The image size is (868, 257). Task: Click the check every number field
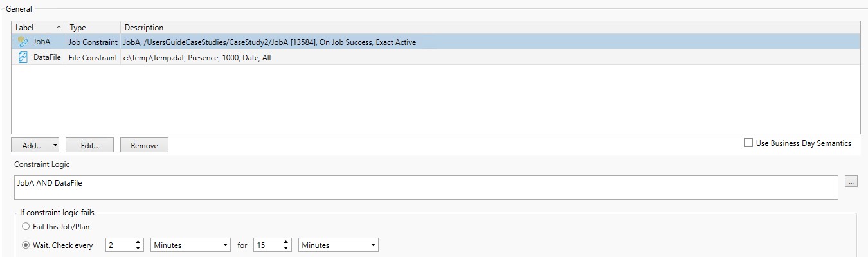pos(119,245)
